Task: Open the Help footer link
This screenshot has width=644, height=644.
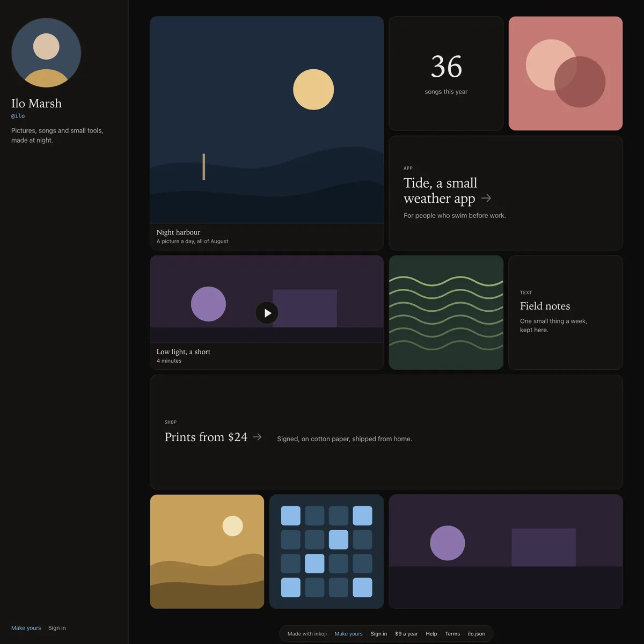Action: [x=431, y=634]
